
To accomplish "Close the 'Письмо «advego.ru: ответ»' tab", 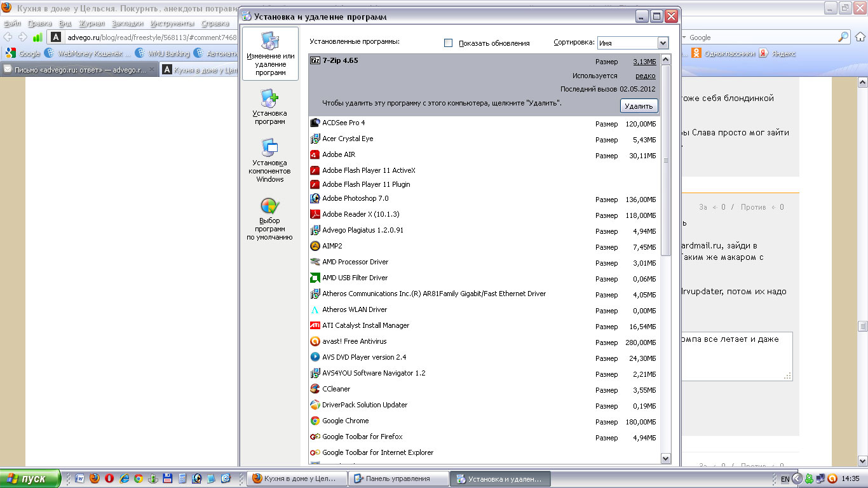I will coord(151,70).
